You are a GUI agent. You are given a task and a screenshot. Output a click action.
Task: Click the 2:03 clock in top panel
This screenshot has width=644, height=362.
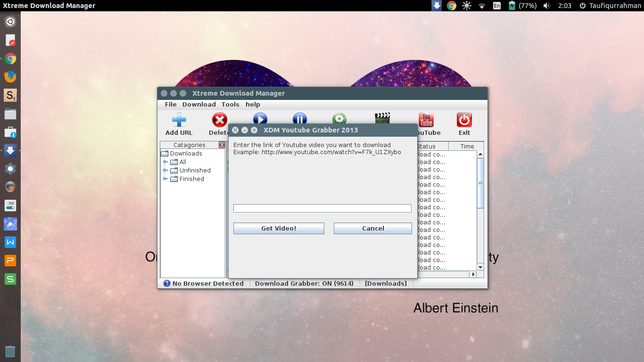(x=564, y=6)
